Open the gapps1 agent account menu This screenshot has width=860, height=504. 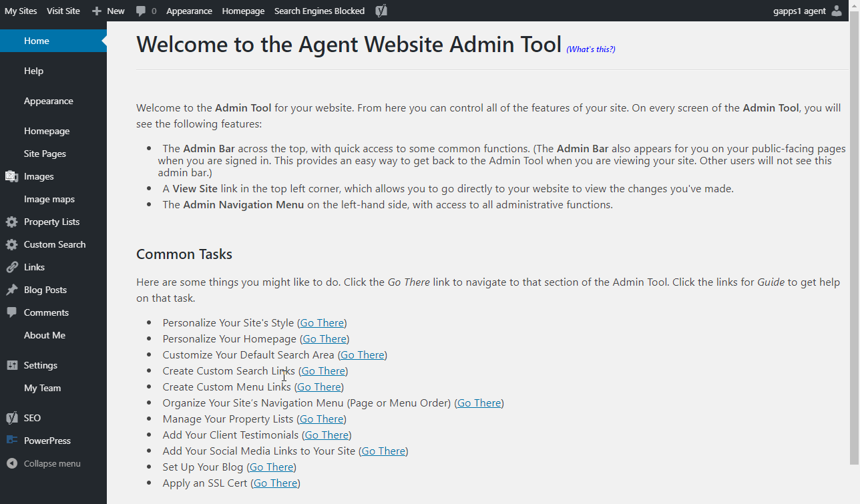(x=799, y=11)
